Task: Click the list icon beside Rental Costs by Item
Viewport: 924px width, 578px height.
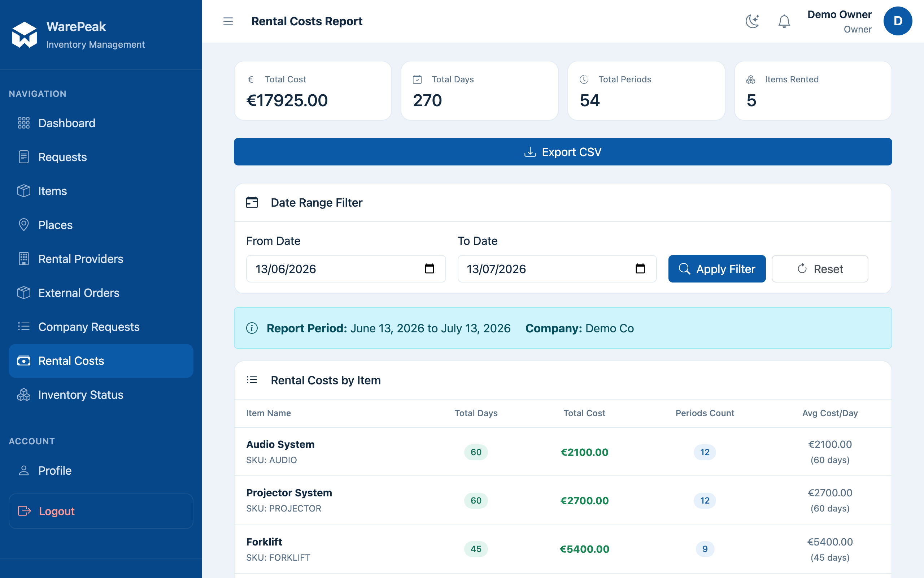Action: [x=252, y=380]
